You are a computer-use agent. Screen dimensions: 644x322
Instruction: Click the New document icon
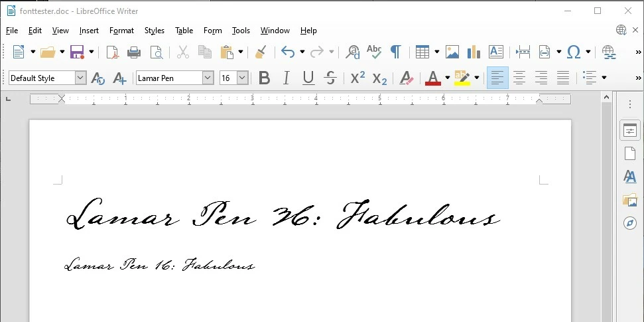(x=19, y=52)
